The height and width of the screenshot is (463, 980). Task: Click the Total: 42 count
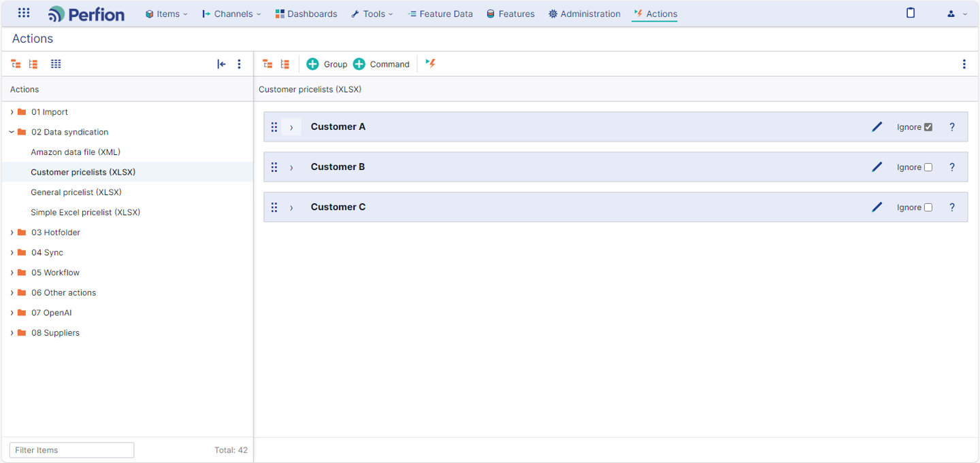tap(231, 450)
